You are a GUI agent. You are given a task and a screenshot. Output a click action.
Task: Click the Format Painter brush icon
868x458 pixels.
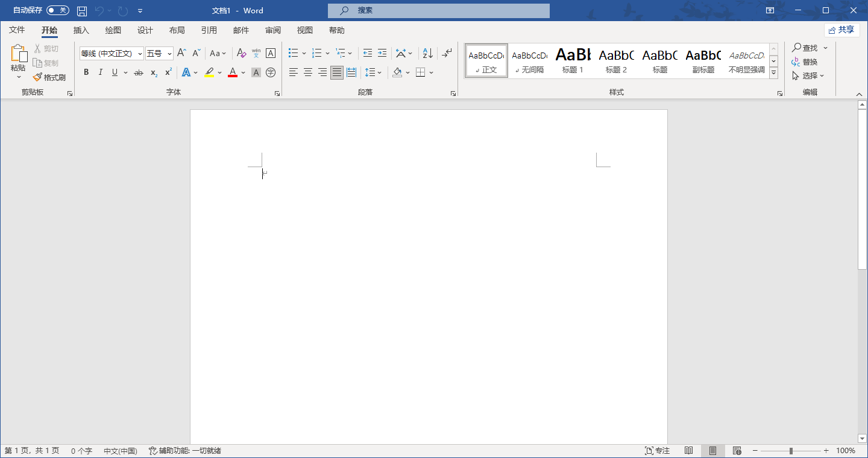click(x=37, y=77)
